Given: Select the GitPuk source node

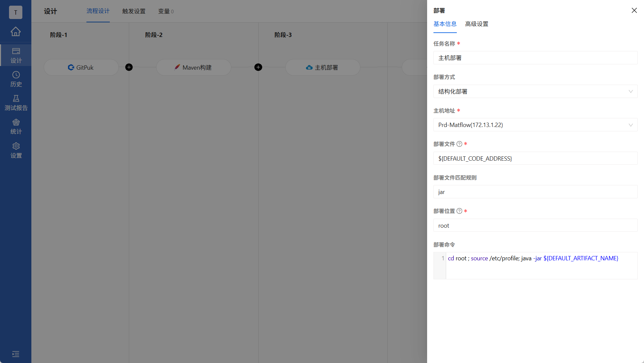Looking at the screenshot, I should click(81, 67).
